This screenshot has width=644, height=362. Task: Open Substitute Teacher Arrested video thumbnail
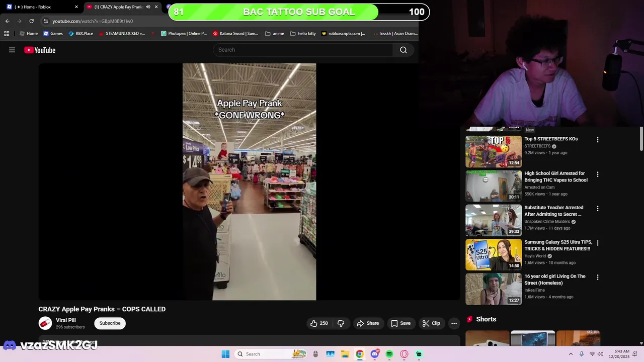tap(494, 220)
